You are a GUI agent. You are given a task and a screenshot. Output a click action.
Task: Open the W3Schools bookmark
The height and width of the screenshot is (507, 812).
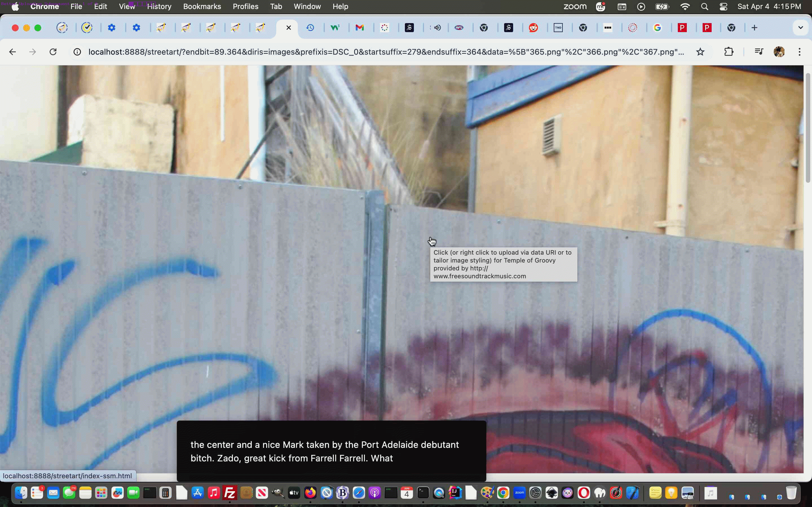pos(335,28)
